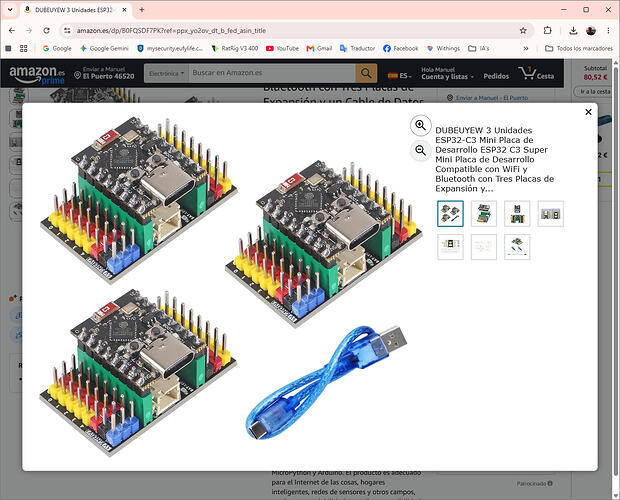Bookmark this page with the star icon
This screenshot has width=620, height=500.
pos(523,30)
